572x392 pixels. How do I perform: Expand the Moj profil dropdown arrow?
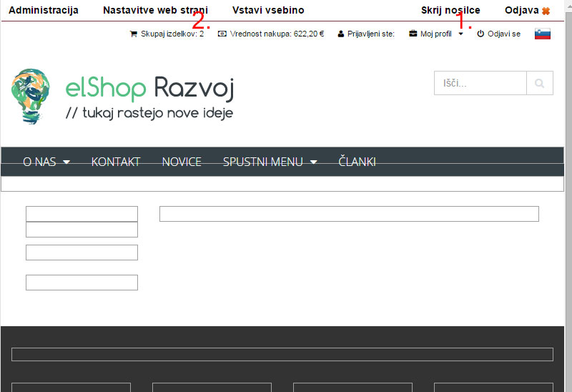[x=460, y=34]
